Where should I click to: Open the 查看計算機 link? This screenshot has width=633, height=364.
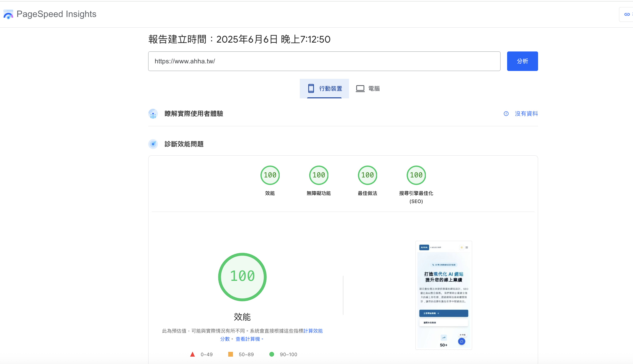click(x=248, y=339)
